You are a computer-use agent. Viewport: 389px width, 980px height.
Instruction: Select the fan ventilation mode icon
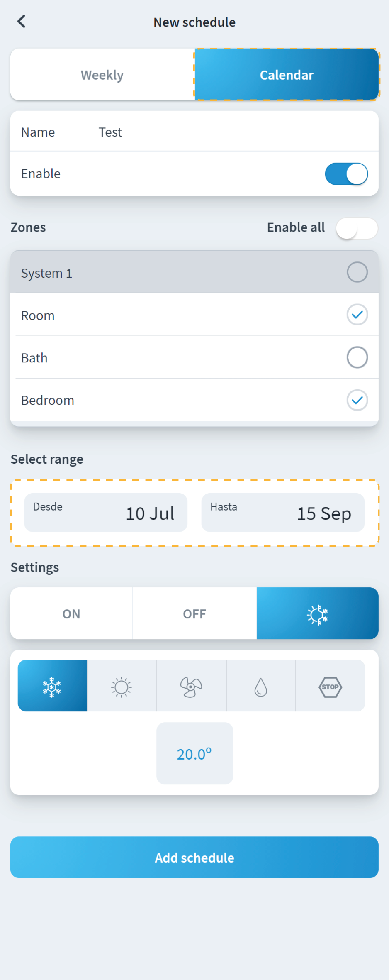tap(191, 687)
